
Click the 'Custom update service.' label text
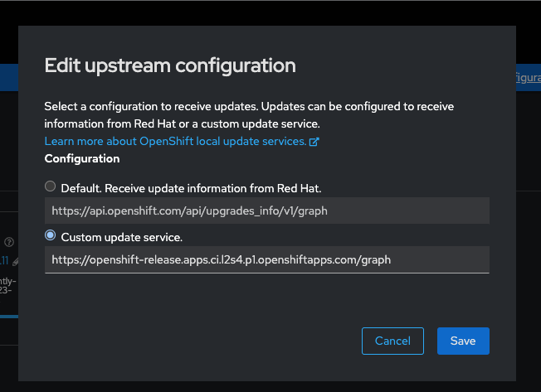point(121,237)
